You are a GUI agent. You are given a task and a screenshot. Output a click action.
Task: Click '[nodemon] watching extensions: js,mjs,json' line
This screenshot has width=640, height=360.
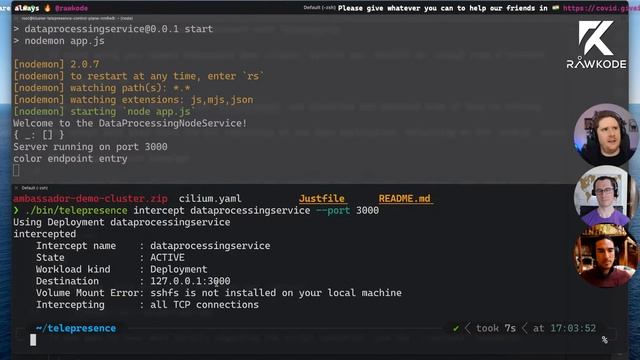point(133,100)
